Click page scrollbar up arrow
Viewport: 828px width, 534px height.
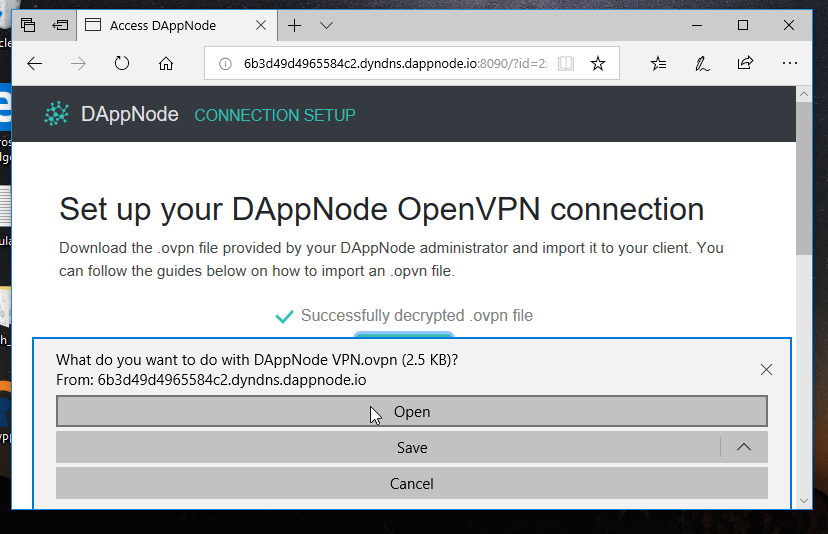point(804,95)
